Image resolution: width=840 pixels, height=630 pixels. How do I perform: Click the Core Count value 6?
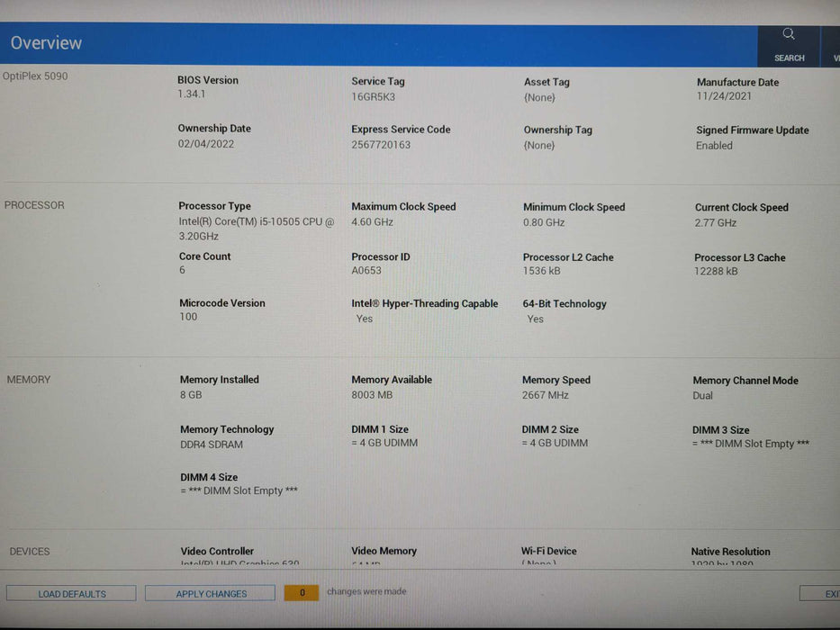click(182, 270)
